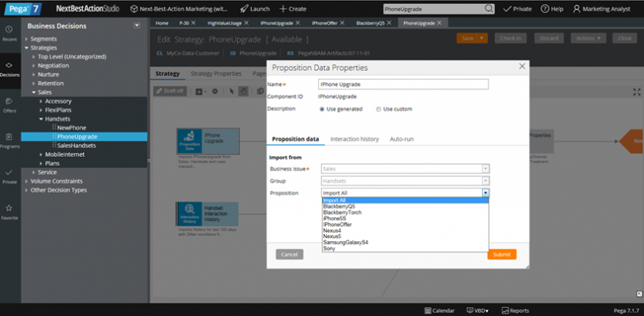Viewport: 644px width, 316px height.
Task: Click the Cancel button
Action: 289,254
